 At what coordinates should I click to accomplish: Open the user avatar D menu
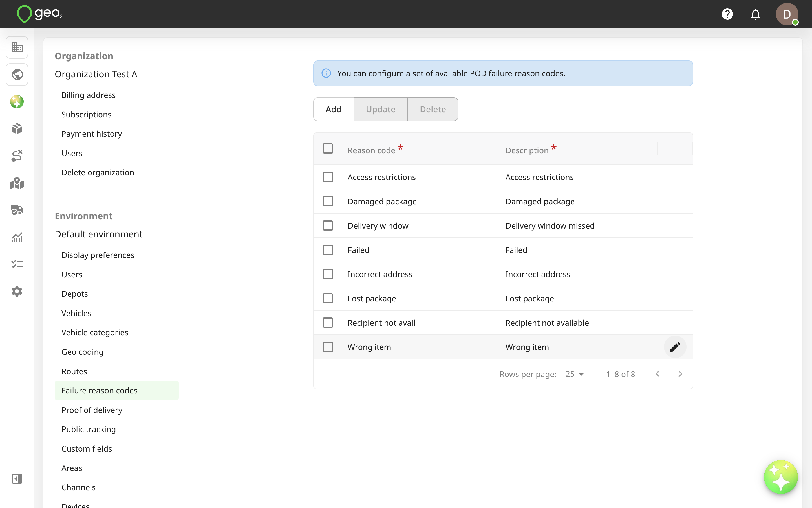click(x=787, y=14)
